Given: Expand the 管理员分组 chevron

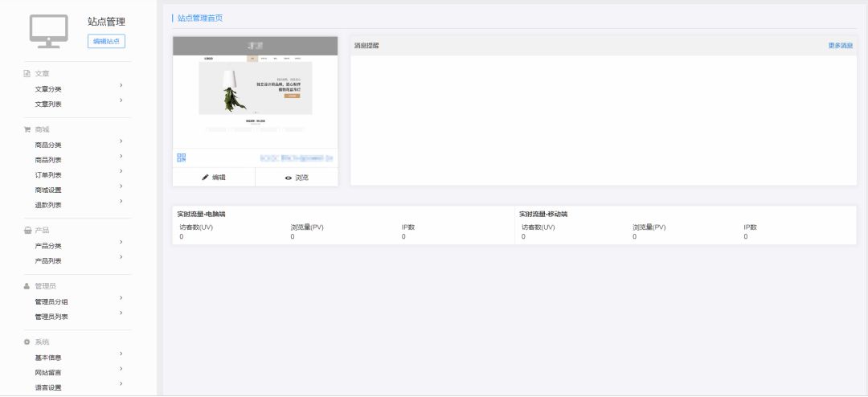Looking at the screenshot, I should pyautogui.click(x=121, y=298).
